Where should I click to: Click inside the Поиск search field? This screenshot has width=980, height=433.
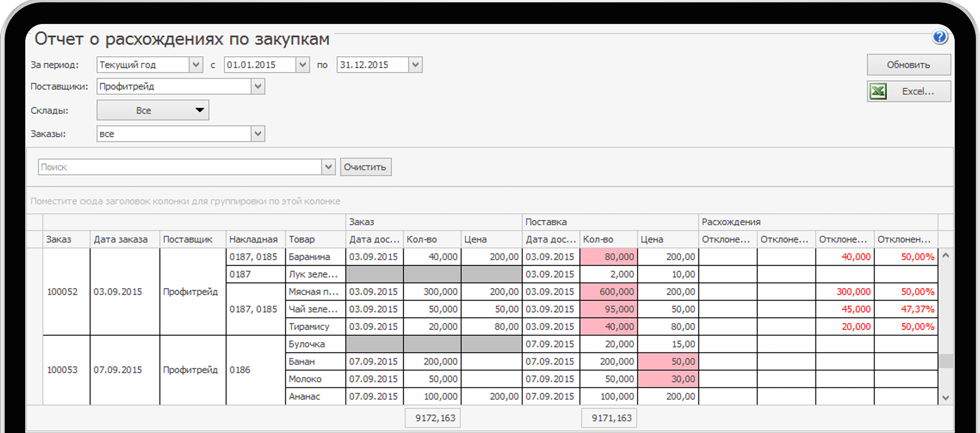(179, 167)
